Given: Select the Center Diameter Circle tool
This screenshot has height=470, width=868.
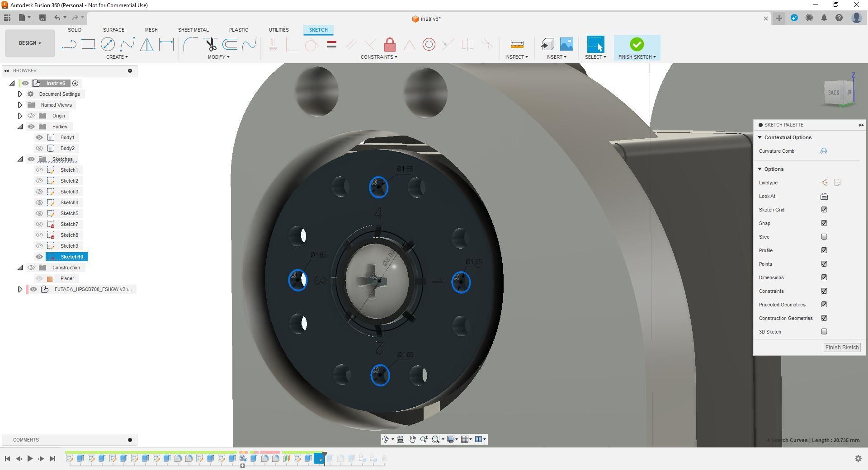Looking at the screenshot, I should coord(108,44).
